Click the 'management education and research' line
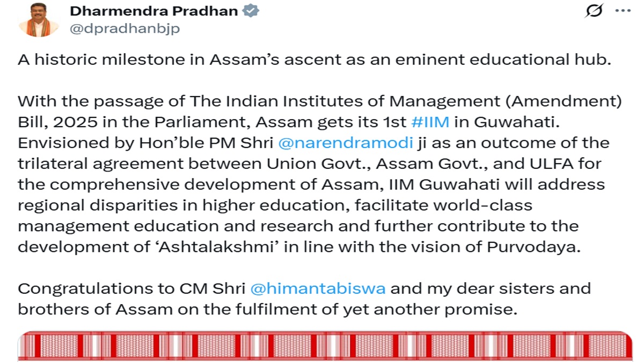The height and width of the screenshot is (362, 644). tap(298, 226)
